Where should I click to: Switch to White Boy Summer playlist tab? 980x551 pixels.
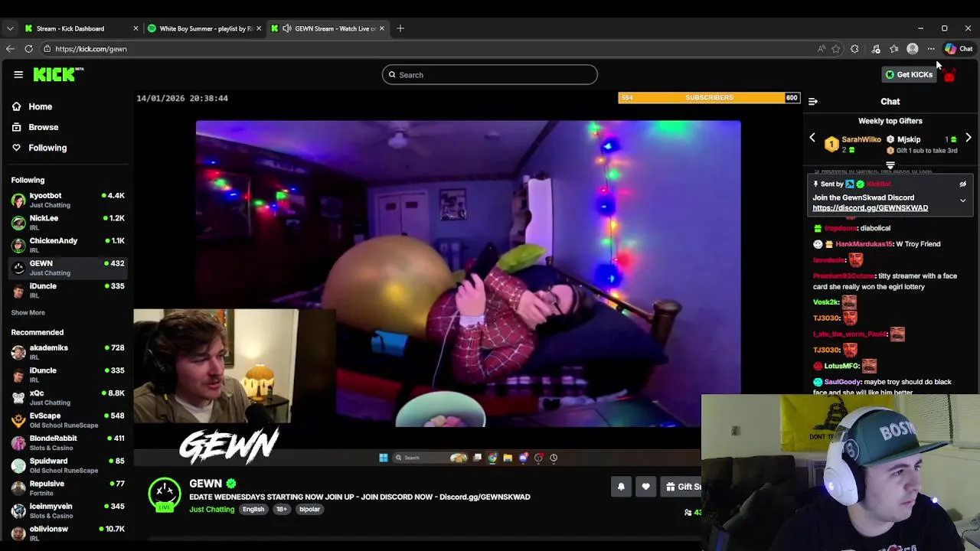pos(204,28)
